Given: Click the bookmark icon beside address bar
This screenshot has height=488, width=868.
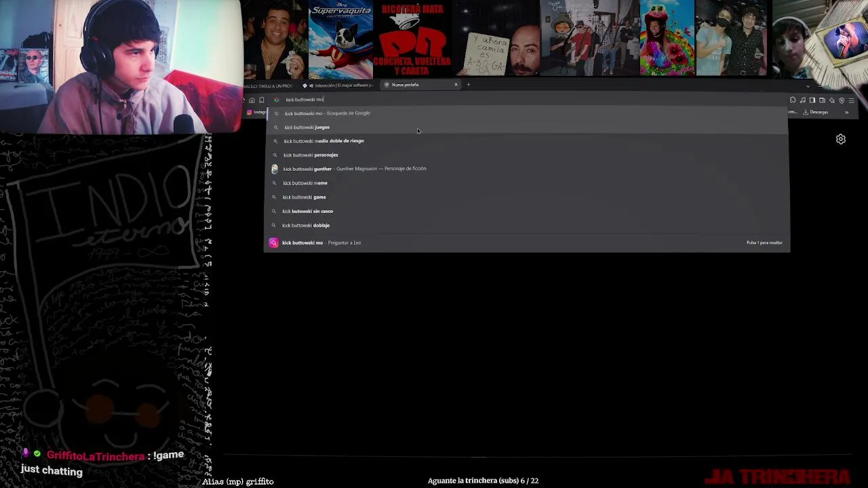Looking at the screenshot, I should 262,100.
